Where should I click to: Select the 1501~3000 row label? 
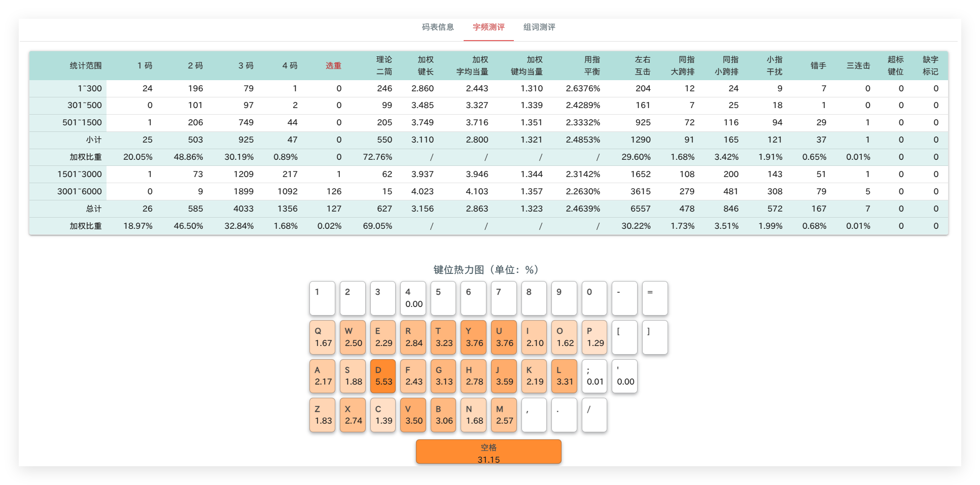(x=80, y=175)
